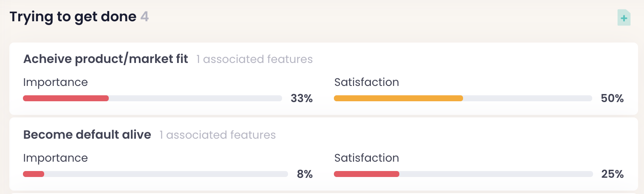
Task: Click the Satisfaction label under Acheive product/market fit
Action: point(367,82)
